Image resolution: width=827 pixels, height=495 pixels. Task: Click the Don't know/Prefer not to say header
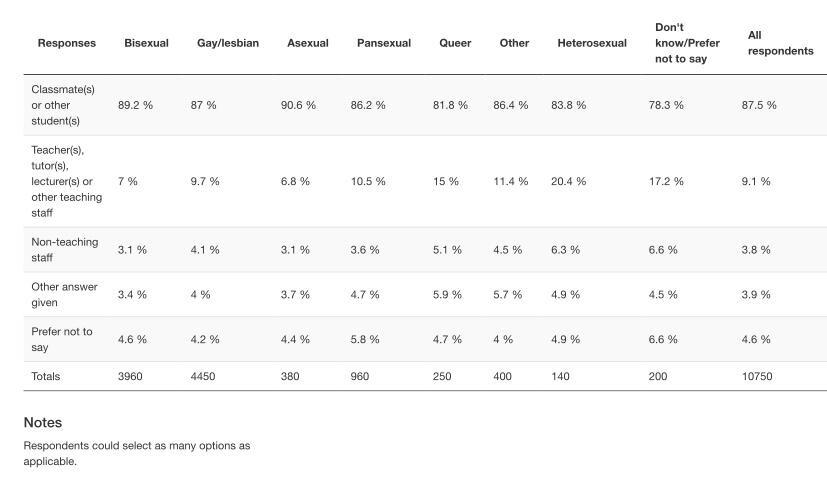pos(687,43)
